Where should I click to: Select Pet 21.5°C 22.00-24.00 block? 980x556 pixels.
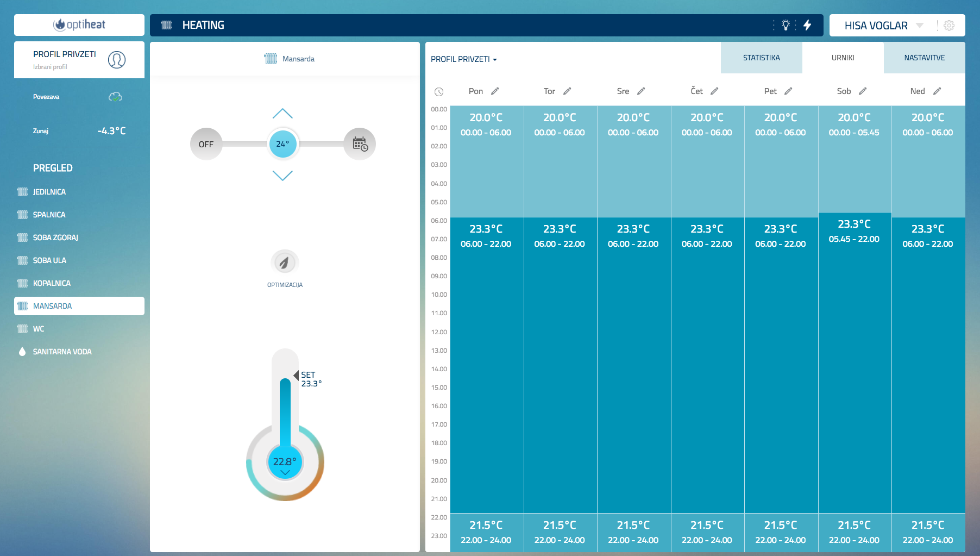tap(781, 533)
